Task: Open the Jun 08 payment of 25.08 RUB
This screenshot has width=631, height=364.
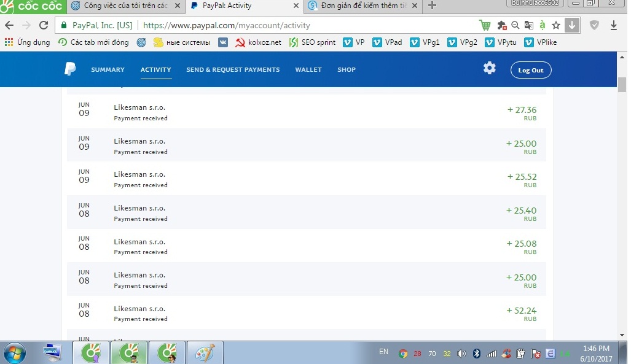Action: (306, 246)
